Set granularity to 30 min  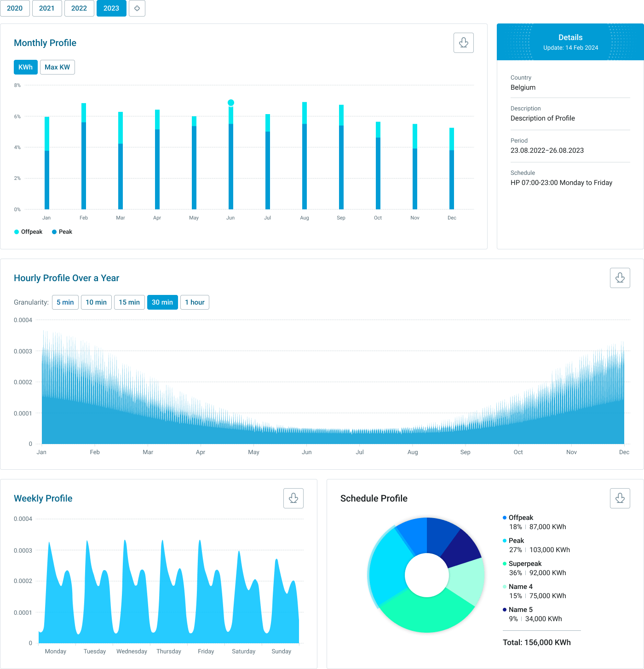coord(162,302)
